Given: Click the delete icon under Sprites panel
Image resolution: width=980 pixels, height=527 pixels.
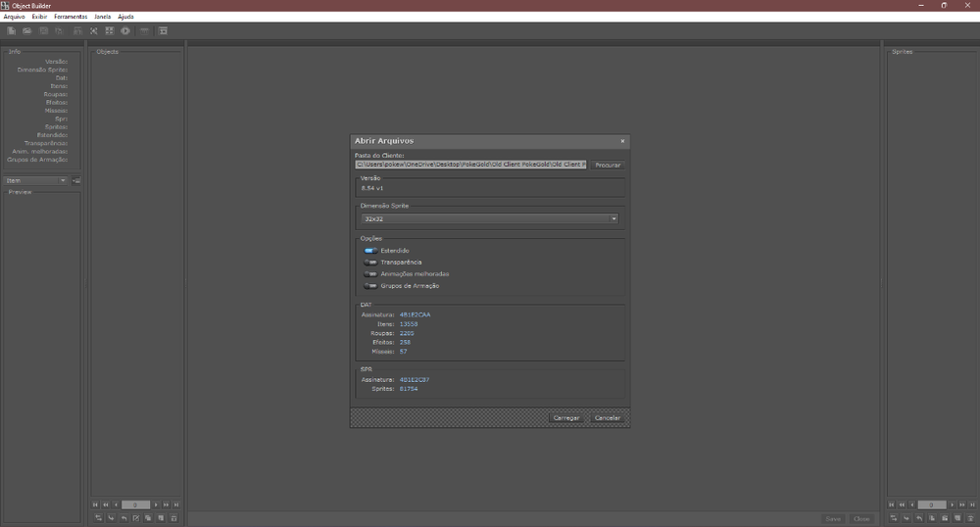Looking at the screenshot, I should [970, 517].
